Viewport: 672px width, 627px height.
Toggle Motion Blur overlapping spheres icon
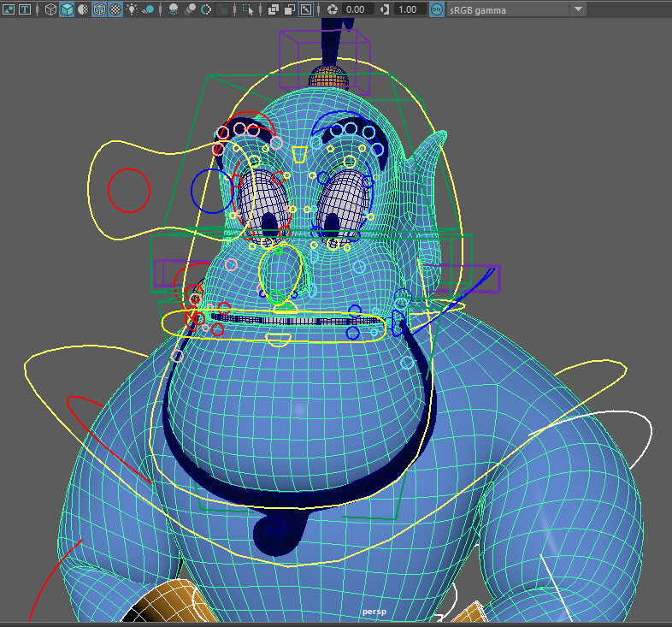(x=190, y=9)
